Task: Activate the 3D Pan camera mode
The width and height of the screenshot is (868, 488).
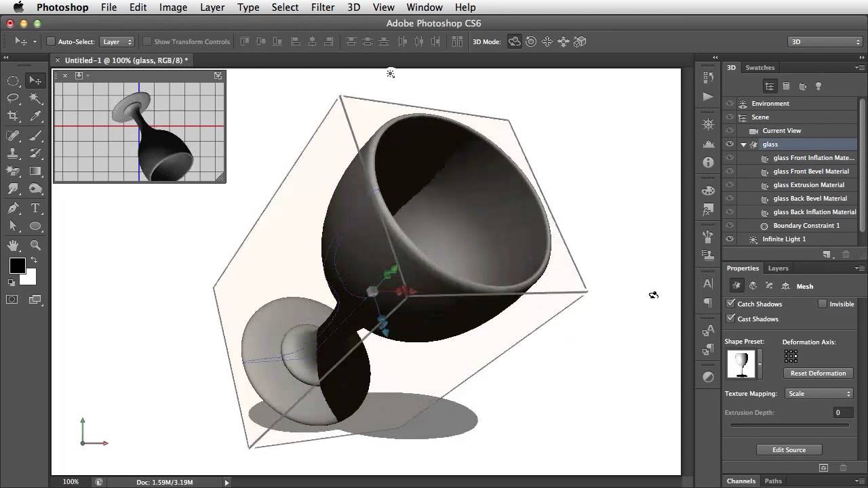Action: [547, 41]
